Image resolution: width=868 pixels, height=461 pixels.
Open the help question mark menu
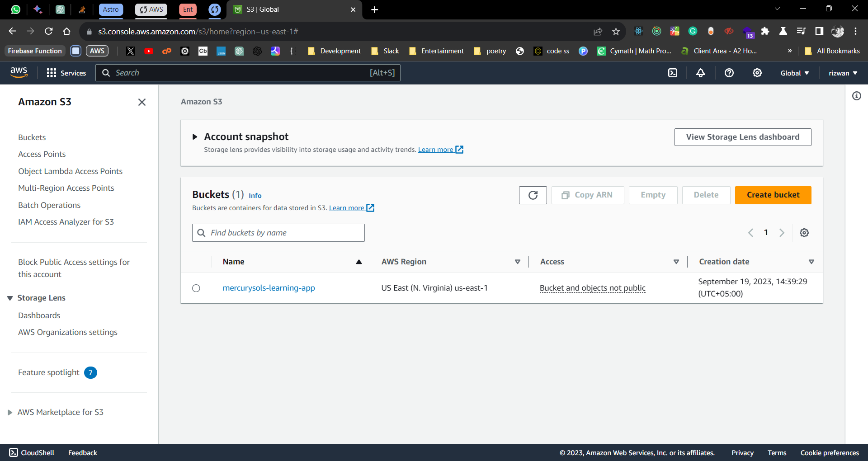coord(729,73)
